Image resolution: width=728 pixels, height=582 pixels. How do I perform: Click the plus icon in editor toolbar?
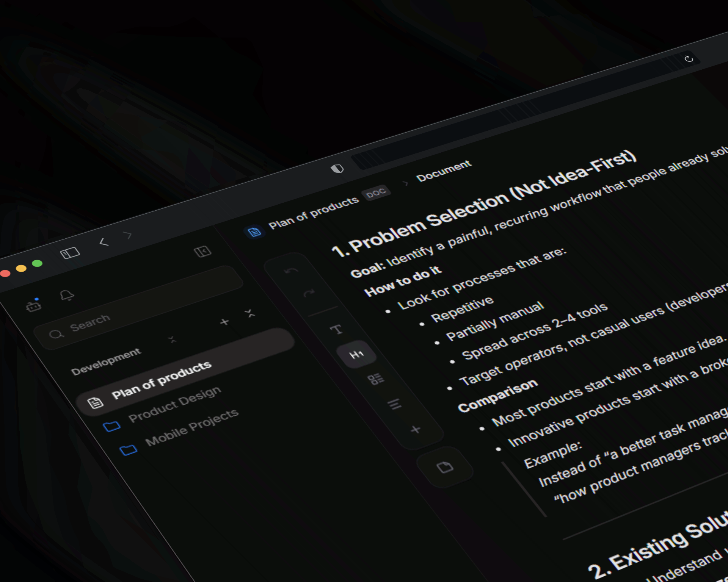(416, 429)
